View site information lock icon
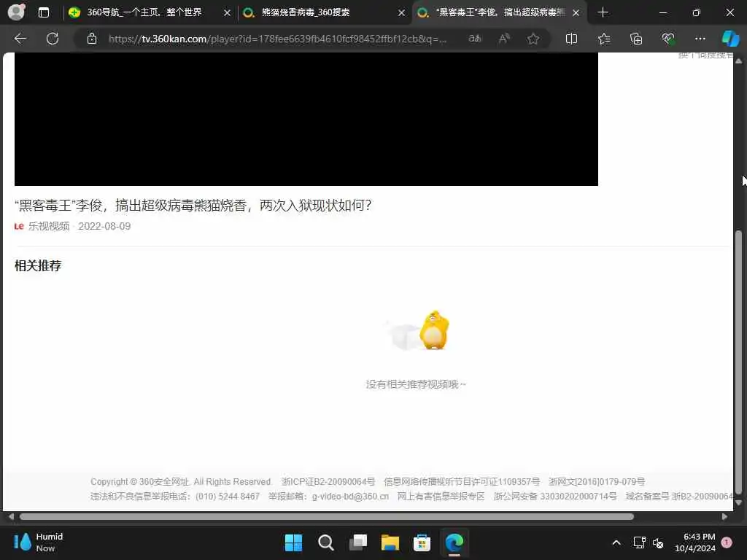Screen dimensions: 747x560 (x=92, y=39)
